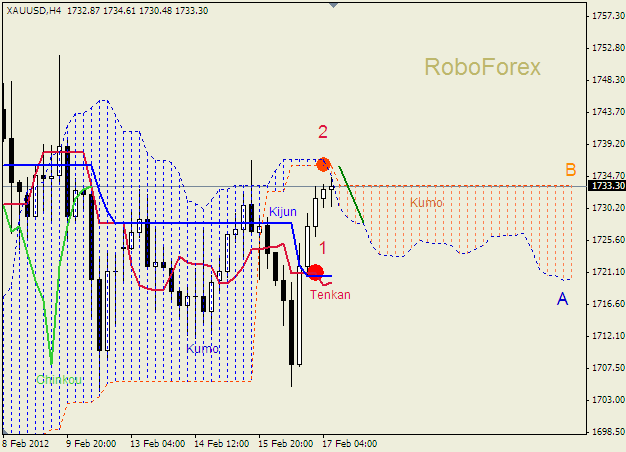Select the orange Kumo text label
Viewport: 626px width, 452px height.
tap(426, 202)
